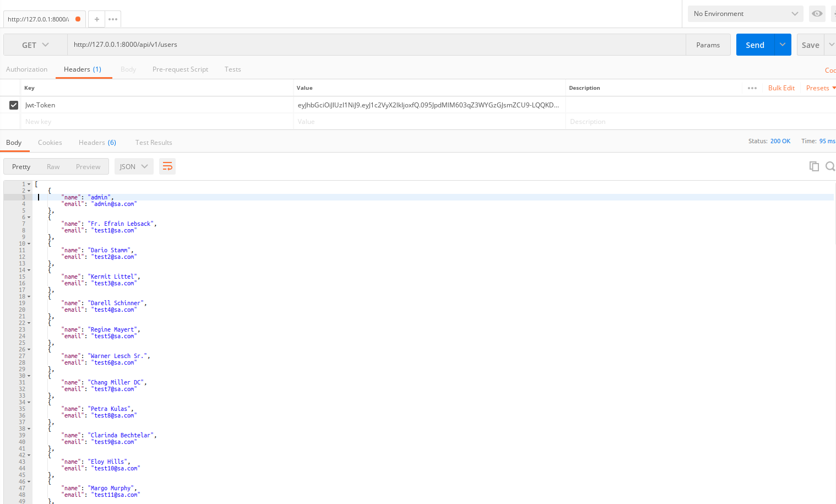Open the response Cookies tab
The image size is (836, 504).
50,143
